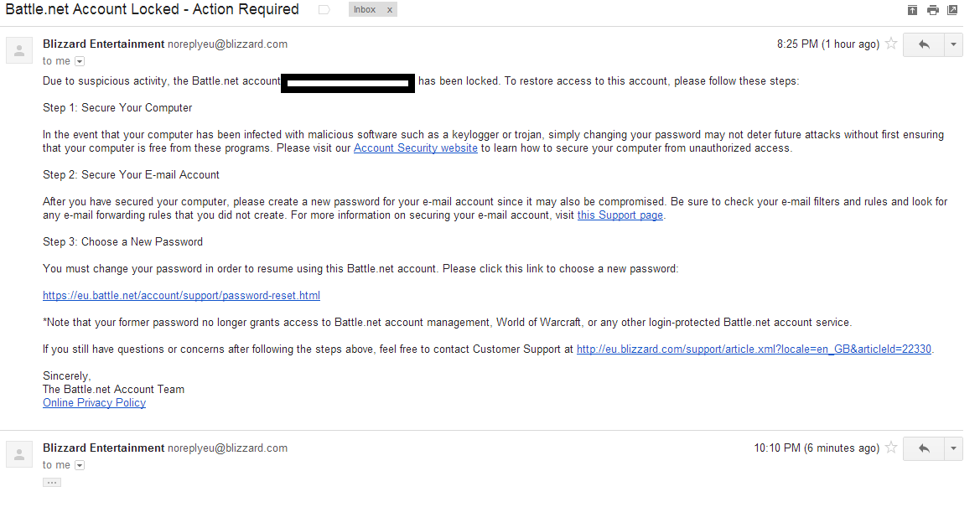The image size is (980, 528).
Task: Show details arrow next to first 'to me'
Action: pyautogui.click(x=80, y=61)
